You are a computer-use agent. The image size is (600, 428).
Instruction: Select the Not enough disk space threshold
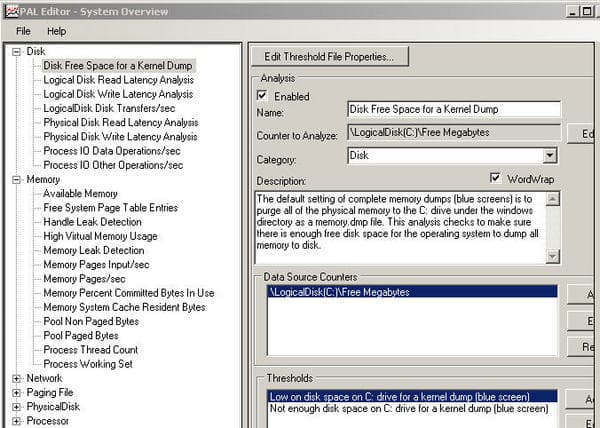click(x=412, y=408)
